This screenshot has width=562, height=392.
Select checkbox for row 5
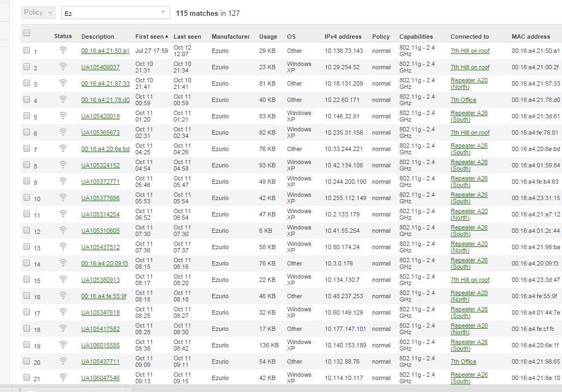pyautogui.click(x=27, y=116)
